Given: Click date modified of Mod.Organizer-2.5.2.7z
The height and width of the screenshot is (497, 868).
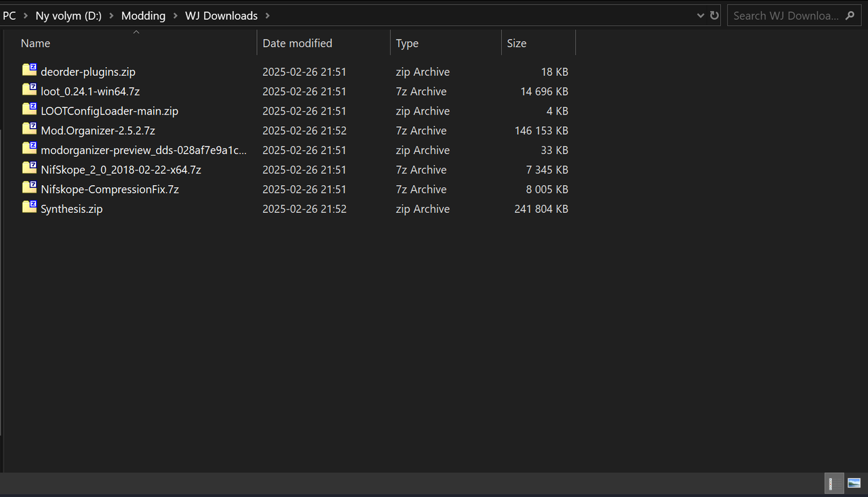Looking at the screenshot, I should 304,131.
